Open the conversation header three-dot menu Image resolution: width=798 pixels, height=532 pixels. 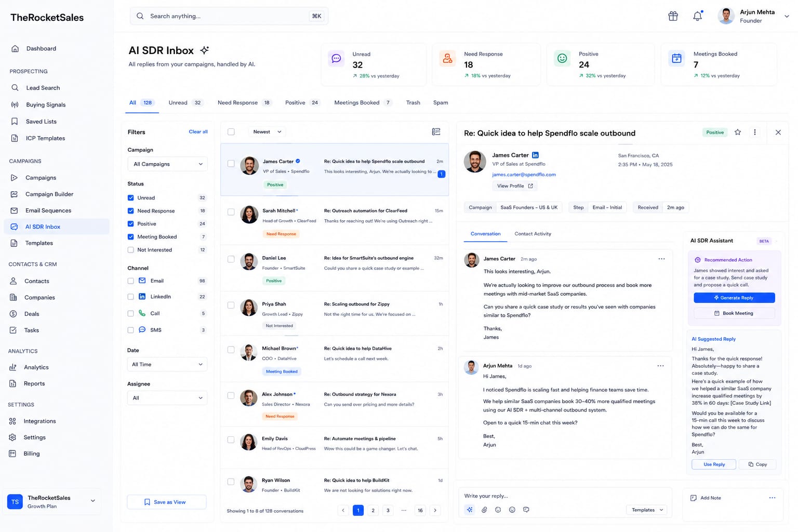point(755,132)
